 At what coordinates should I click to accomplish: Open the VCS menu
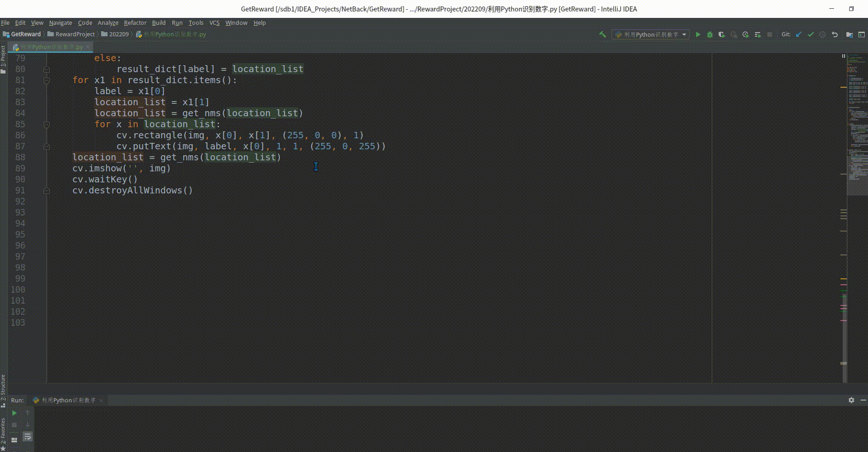pyautogui.click(x=214, y=23)
